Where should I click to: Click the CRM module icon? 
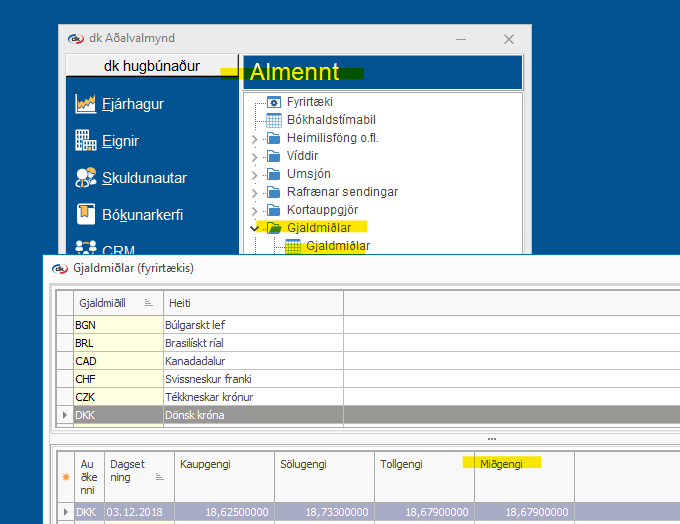point(85,246)
